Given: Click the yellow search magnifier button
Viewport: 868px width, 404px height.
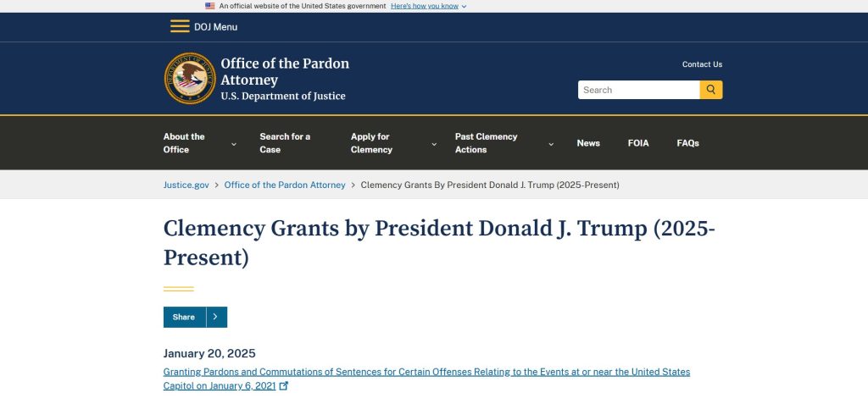Looking at the screenshot, I should (711, 90).
